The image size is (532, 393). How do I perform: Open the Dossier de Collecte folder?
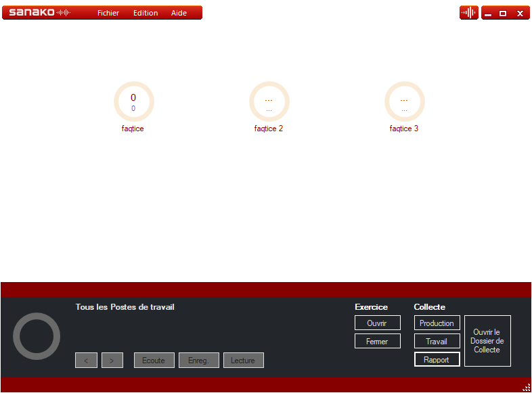coord(487,341)
